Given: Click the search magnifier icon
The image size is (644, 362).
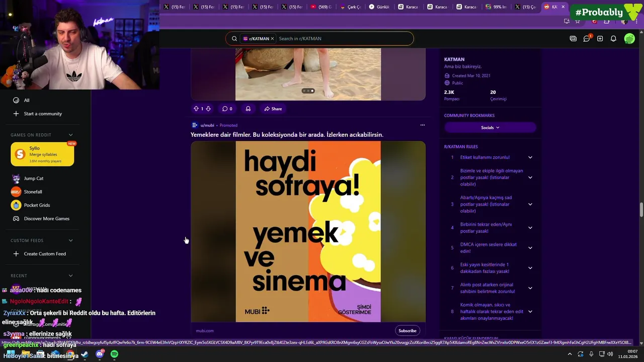Looking at the screenshot, I should 234,39.
